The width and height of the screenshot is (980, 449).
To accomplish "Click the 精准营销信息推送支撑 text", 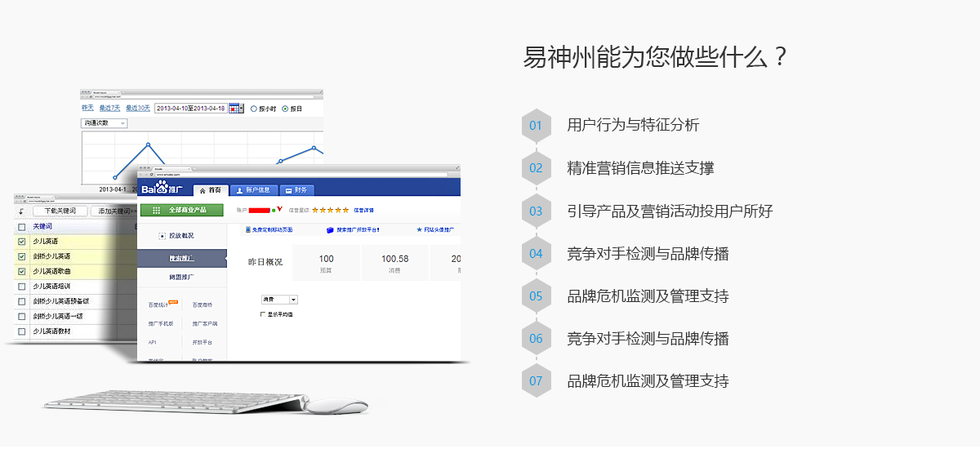I will click(640, 168).
